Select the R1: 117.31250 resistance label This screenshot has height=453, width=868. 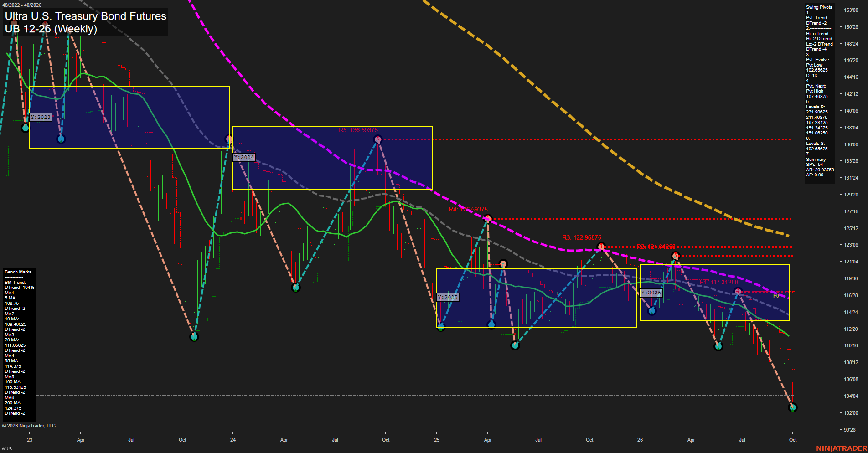pos(719,282)
